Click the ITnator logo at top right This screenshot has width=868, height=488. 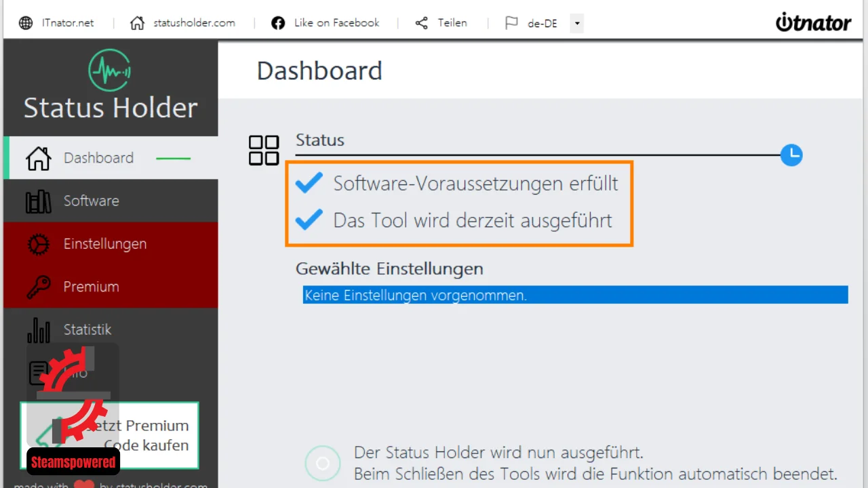813,22
